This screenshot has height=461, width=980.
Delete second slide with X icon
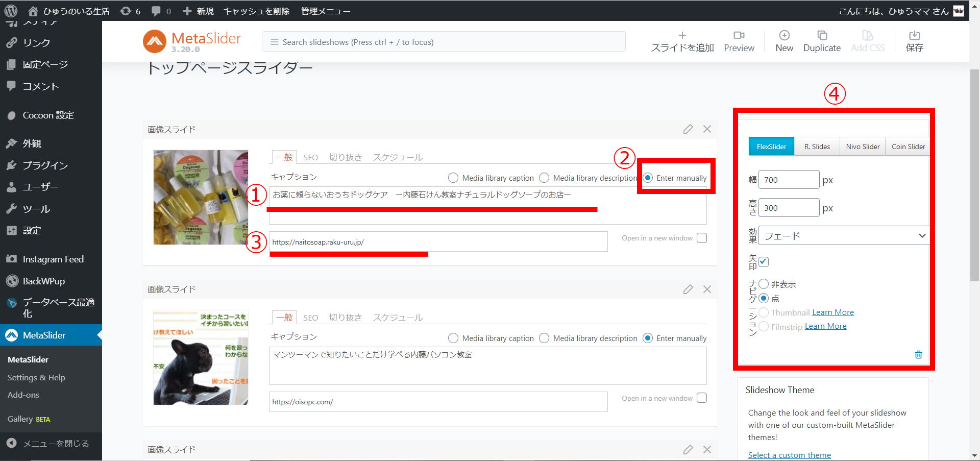(707, 289)
